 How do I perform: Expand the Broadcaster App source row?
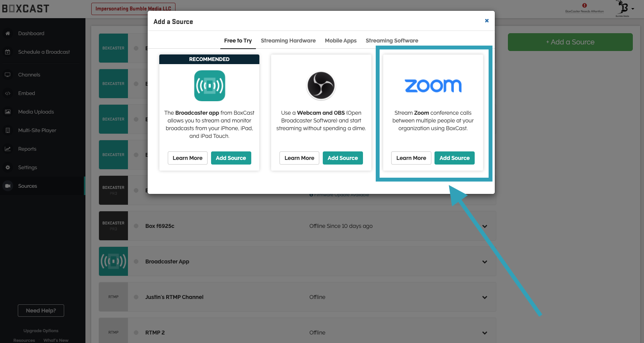(485, 262)
